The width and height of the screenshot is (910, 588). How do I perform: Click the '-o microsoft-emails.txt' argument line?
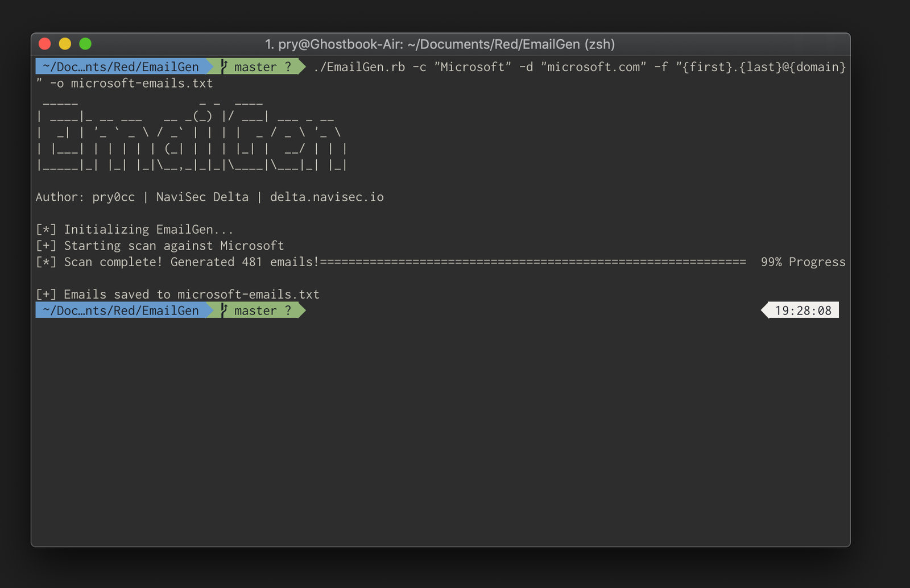131,84
